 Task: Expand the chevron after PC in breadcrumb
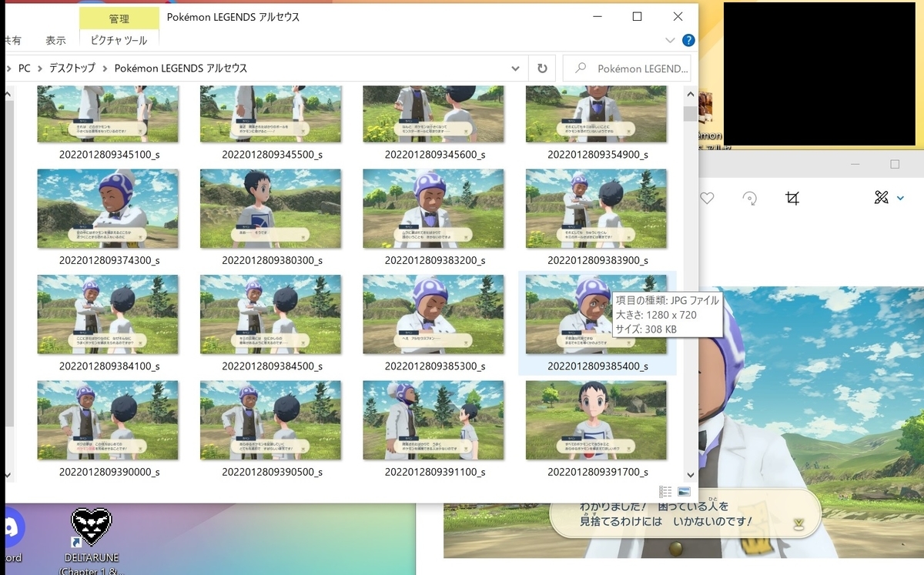[40, 69]
